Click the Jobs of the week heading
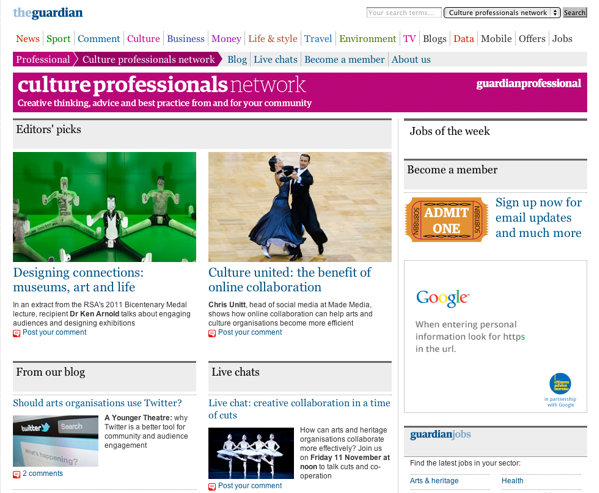Screen dimensions: 599x493 pyautogui.click(x=450, y=131)
